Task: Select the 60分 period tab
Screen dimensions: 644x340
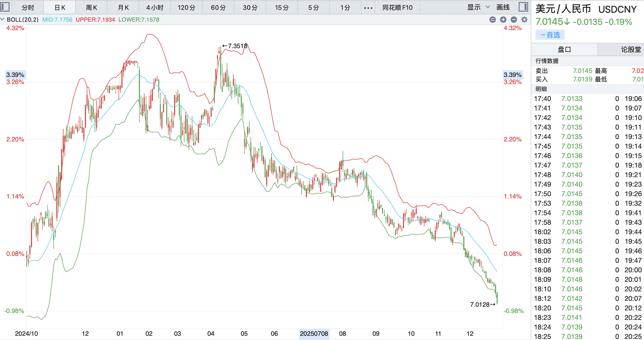Action: pos(218,8)
